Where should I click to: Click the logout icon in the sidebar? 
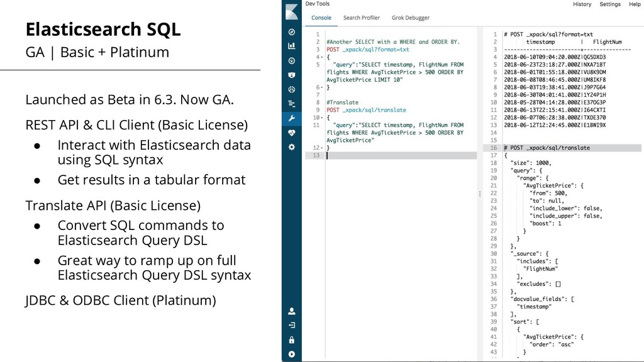tap(292, 325)
